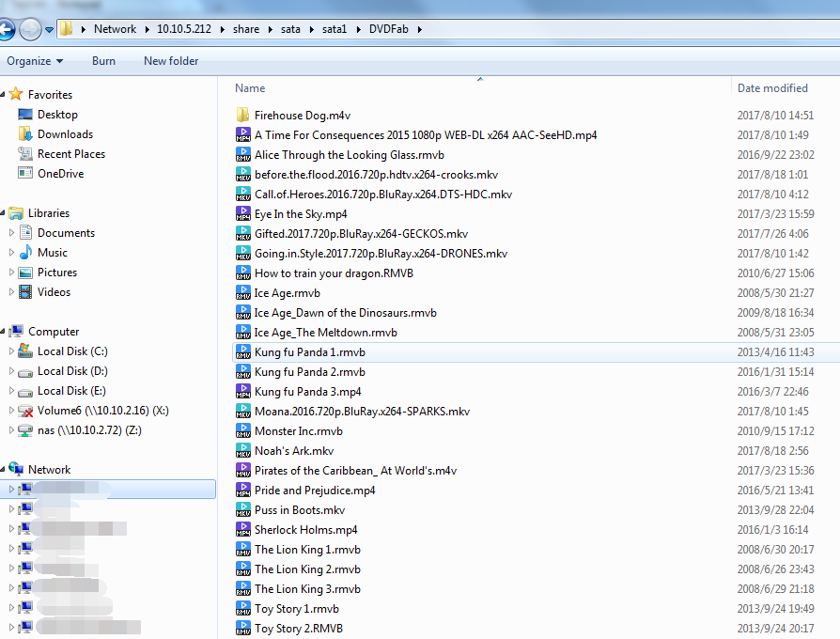Select Kung fu Panda 1.rmvb file name
The width and height of the screenshot is (840, 639).
click(310, 352)
